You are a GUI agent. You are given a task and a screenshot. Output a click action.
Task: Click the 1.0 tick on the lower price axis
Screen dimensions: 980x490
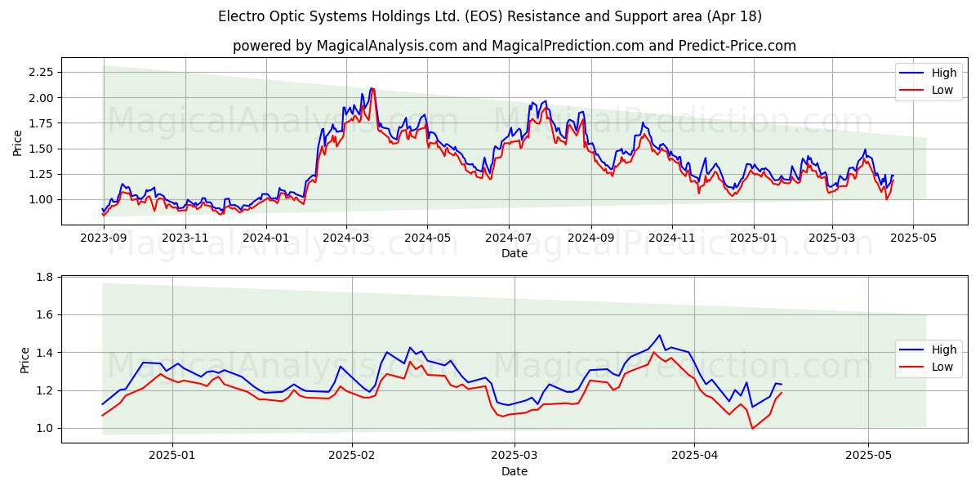44,428
